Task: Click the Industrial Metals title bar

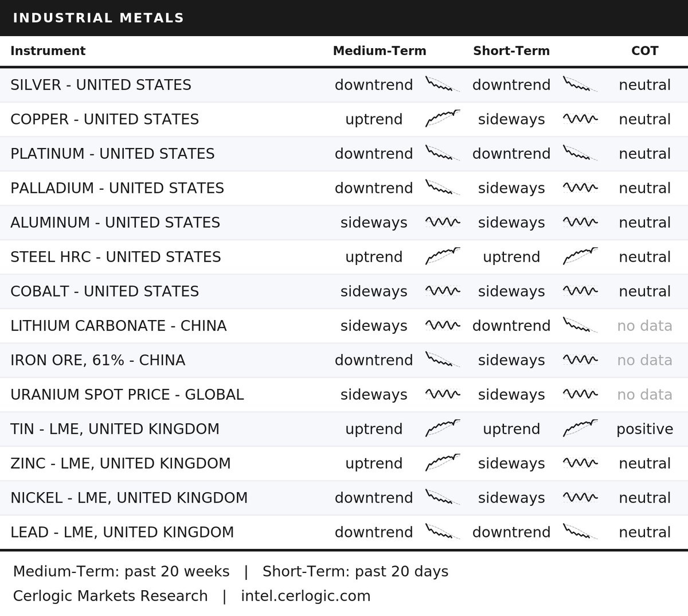Action: coord(344,18)
